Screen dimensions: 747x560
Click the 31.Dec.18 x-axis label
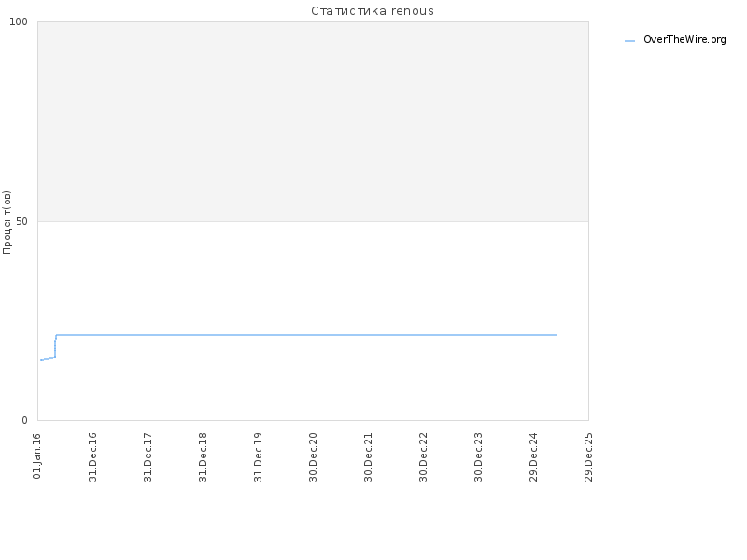pos(203,457)
